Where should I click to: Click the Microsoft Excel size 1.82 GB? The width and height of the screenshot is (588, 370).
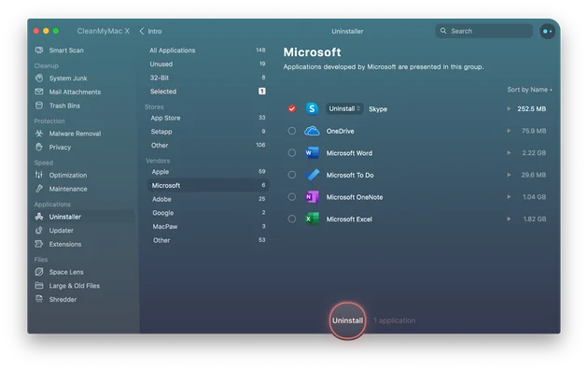click(x=535, y=219)
